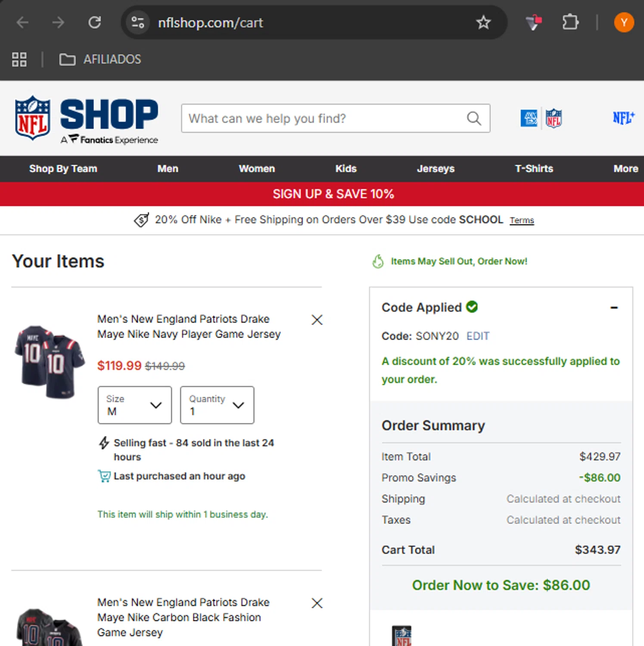
Task: Remove Carbon Black Fashion Jersey from cart
Action: click(317, 603)
